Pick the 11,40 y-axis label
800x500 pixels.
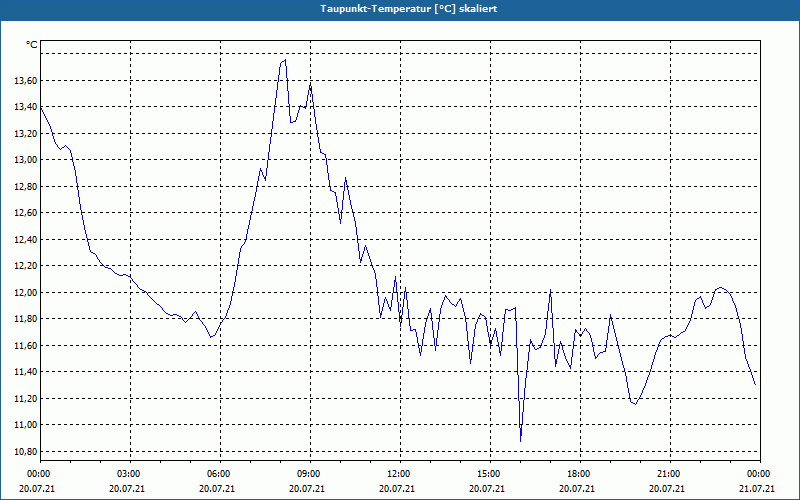[x=26, y=372]
